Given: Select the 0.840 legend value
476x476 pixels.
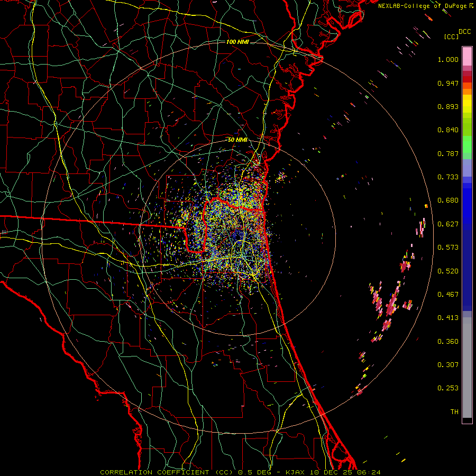Looking at the screenshot, I should pyautogui.click(x=448, y=130).
